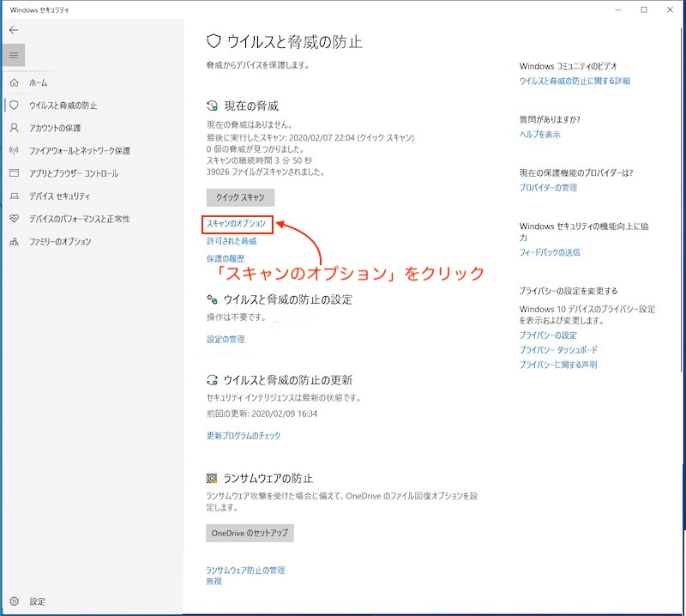This screenshot has width=686, height=616.
Task: Open デバイスのパフォーマンスと正常性 section
Action: click(x=80, y=219)
